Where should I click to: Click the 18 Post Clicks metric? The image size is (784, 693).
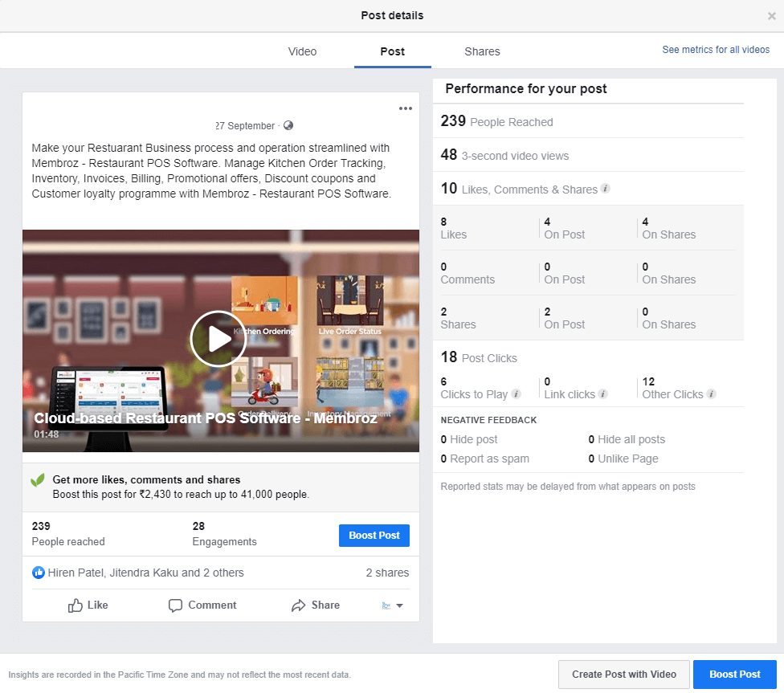(x=479, y=357)
